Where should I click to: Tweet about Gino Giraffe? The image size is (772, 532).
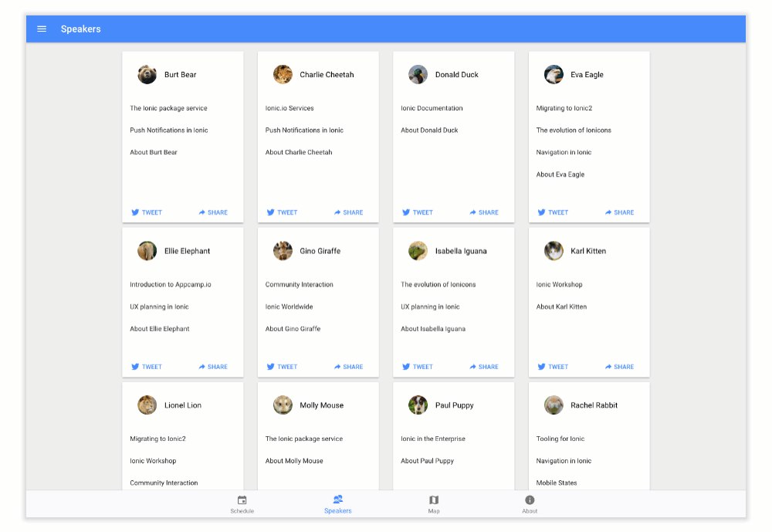282,367
